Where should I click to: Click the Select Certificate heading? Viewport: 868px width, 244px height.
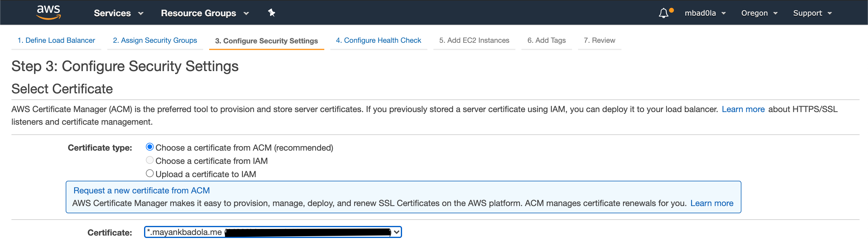coord(62,89)
